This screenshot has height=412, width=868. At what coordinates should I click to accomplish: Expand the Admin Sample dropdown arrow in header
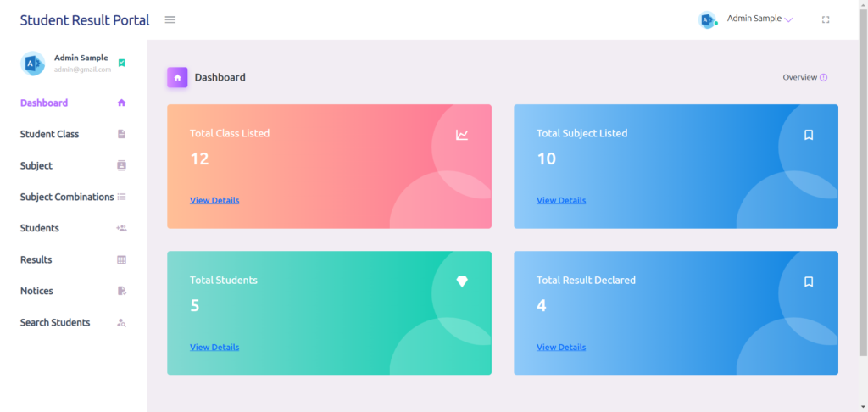click(x=789, y=20)
